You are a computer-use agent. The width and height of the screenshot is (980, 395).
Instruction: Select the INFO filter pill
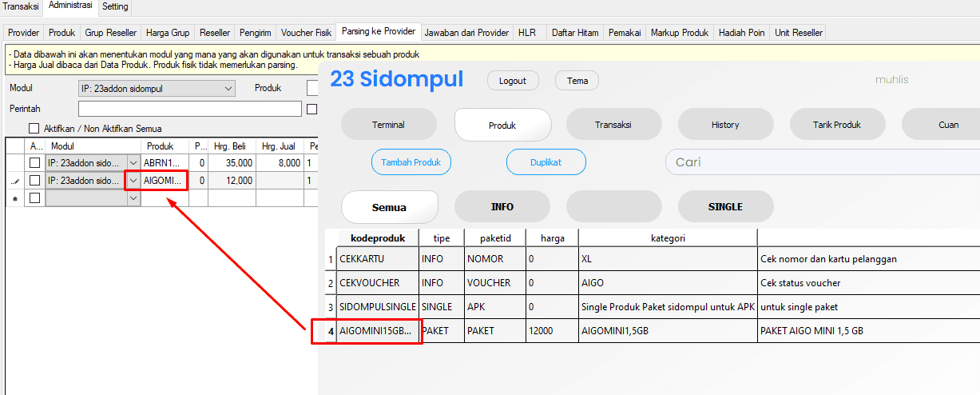(502, 207)
